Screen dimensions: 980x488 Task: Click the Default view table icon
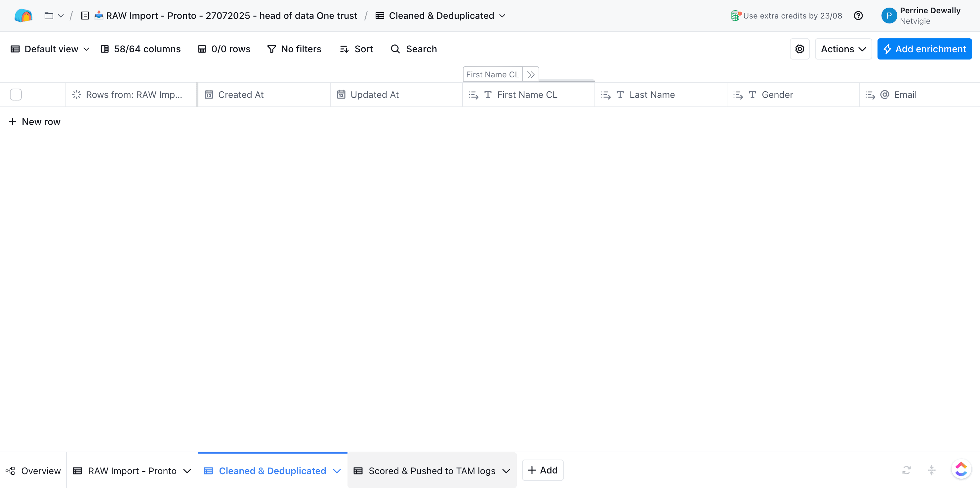pos(15,49)
